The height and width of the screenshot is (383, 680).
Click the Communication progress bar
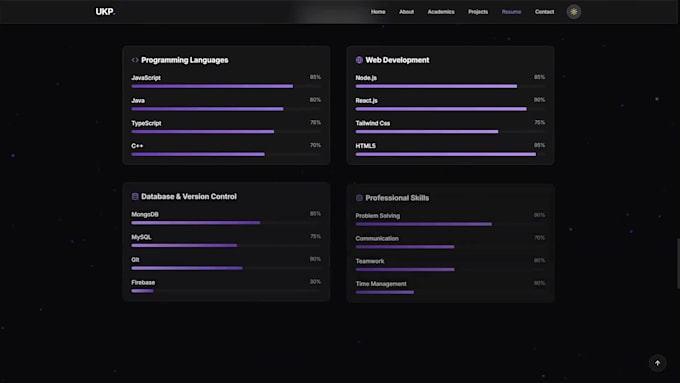click(x=450, y=247)
